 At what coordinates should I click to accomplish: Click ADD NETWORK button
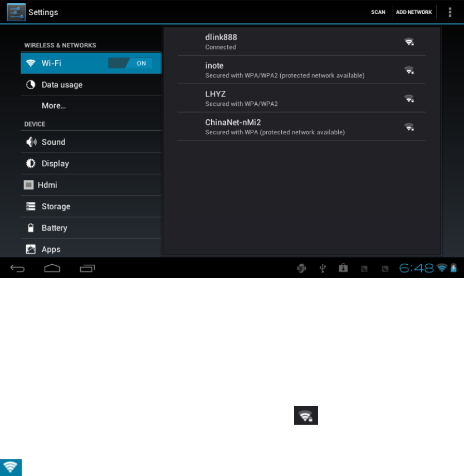(x=414, y=12)
